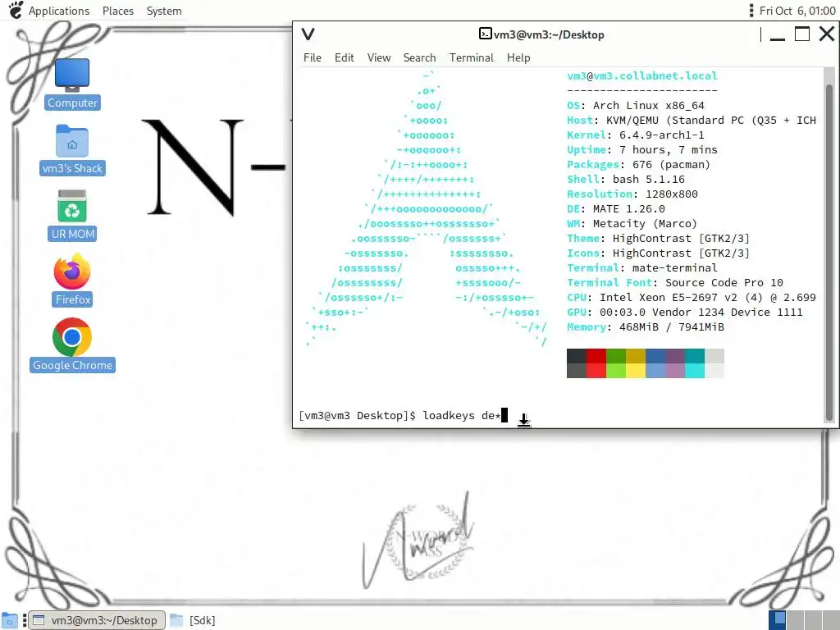This screenshot has height=630, width=840.
Task: Click the [Sdk] taskbar entry label
Action: pyautogui.click(x=202, y=620)
